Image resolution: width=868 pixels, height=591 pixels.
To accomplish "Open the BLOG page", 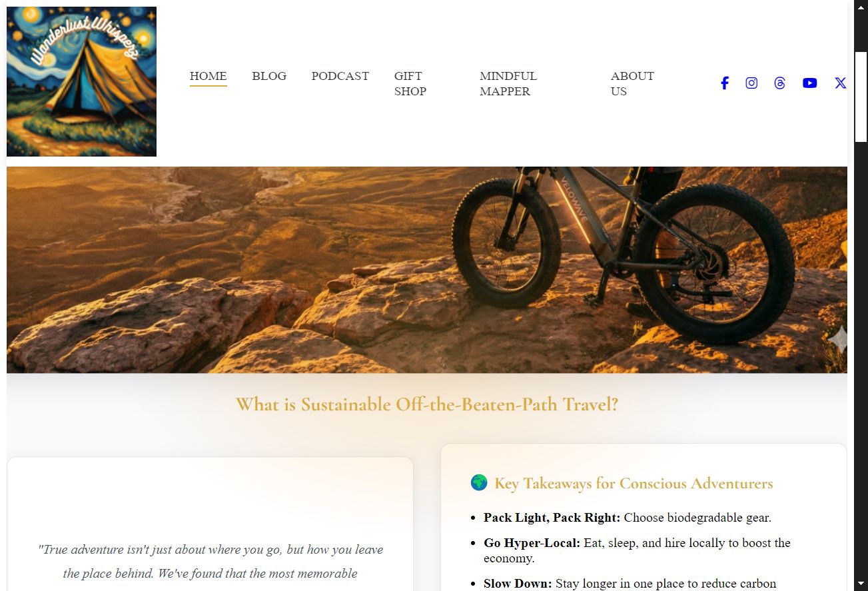I will (269, 76).
